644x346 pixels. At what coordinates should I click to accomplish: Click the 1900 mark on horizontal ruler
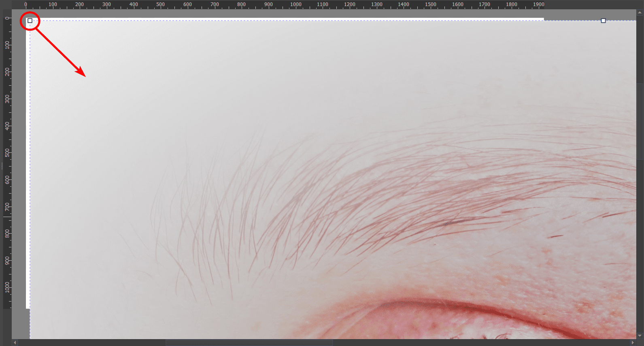538,4
